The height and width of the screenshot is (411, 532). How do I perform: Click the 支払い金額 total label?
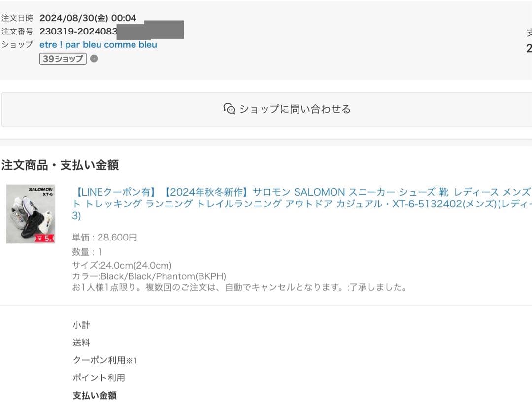click(95, 395)
